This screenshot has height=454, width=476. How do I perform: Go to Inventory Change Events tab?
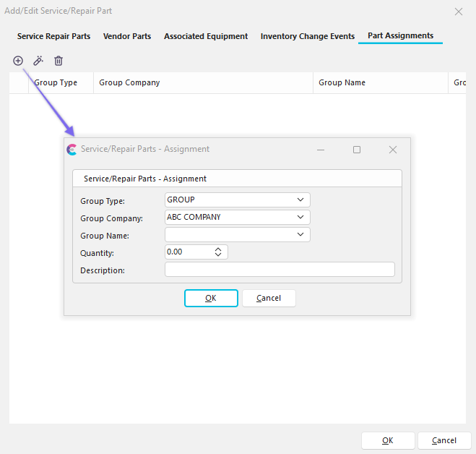[308, 36]
